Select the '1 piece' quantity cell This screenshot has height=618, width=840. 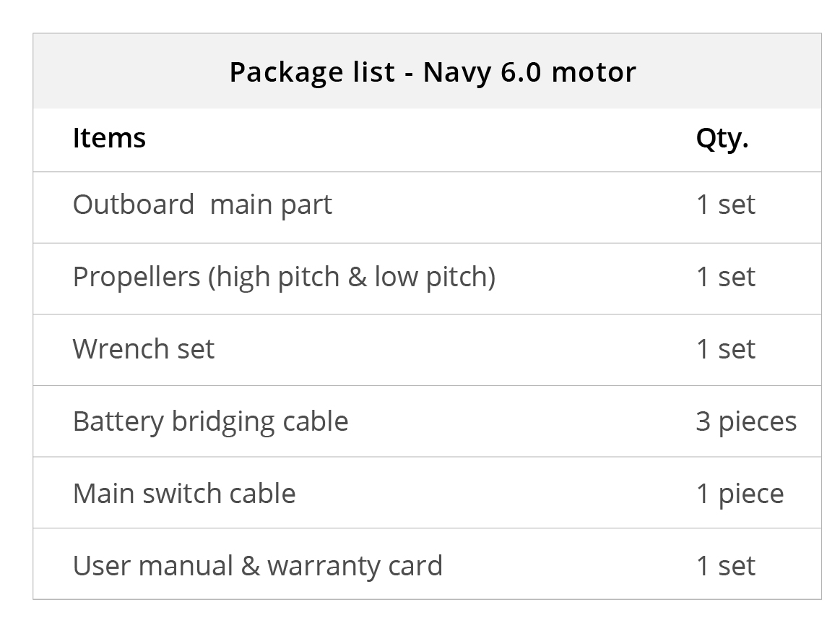click(740, 494)
